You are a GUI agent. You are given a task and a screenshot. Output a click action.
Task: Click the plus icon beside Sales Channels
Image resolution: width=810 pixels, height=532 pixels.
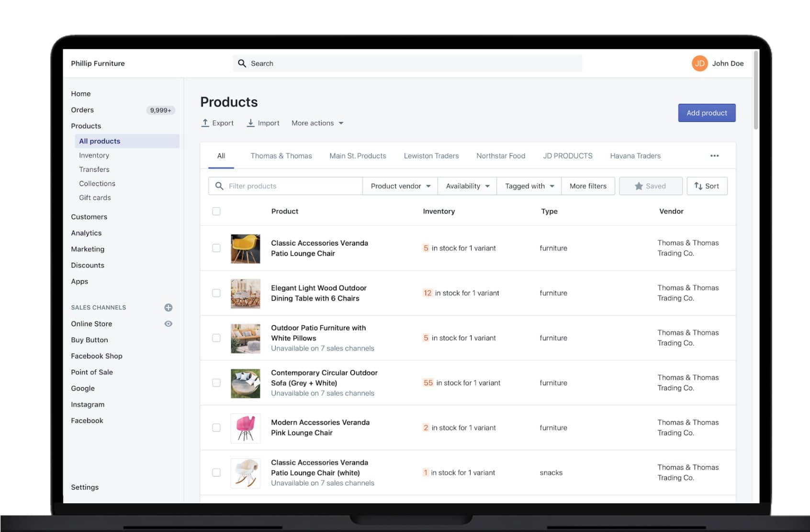(168, 308)
